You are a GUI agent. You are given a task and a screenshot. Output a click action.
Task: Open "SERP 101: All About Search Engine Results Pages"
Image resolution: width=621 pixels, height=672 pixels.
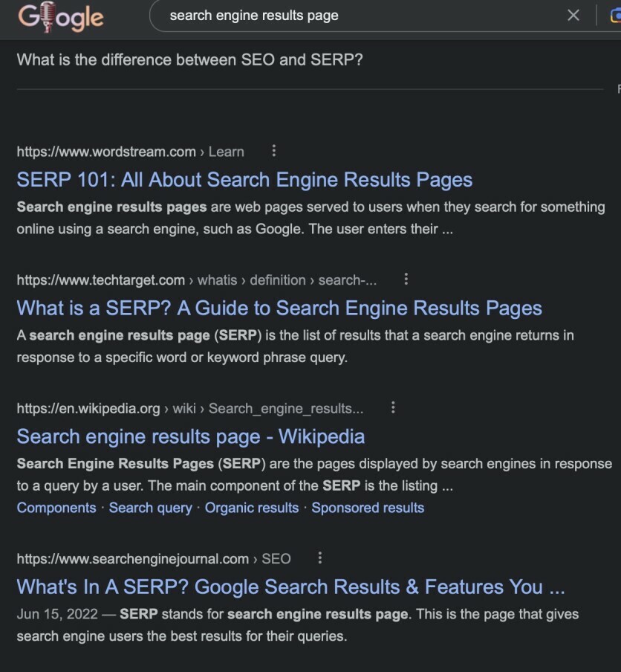pyautogui.click(x=244, y=180)
